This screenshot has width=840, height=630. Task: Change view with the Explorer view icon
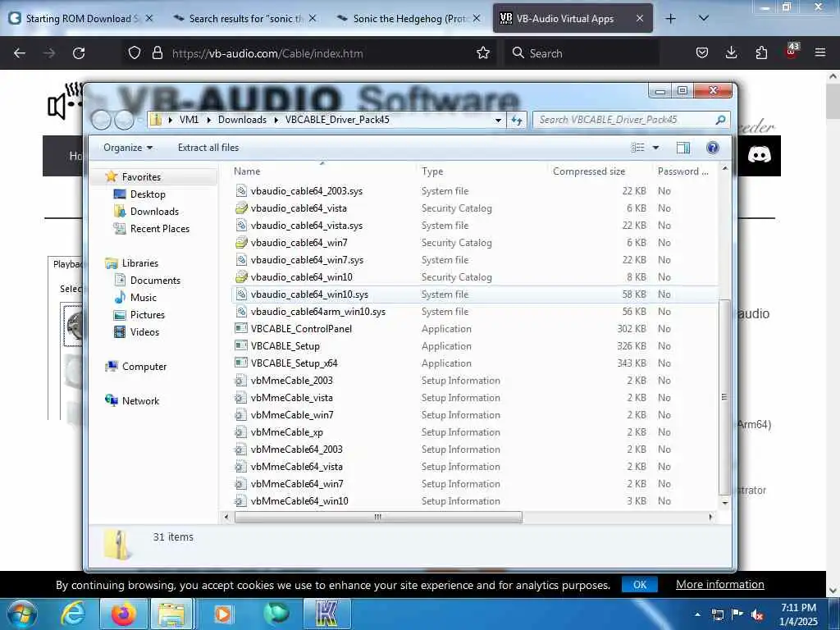coord(637,148)
